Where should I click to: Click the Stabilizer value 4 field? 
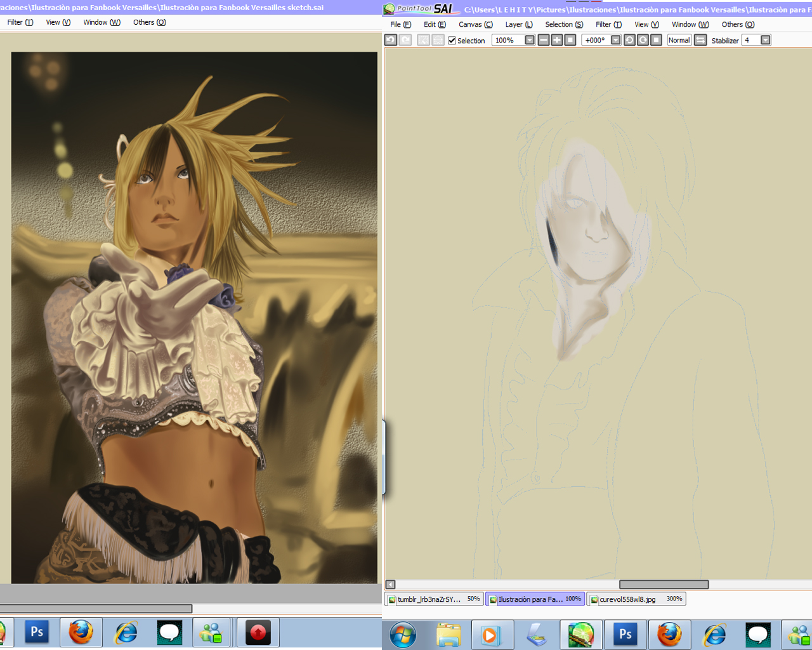click(751, 40)
